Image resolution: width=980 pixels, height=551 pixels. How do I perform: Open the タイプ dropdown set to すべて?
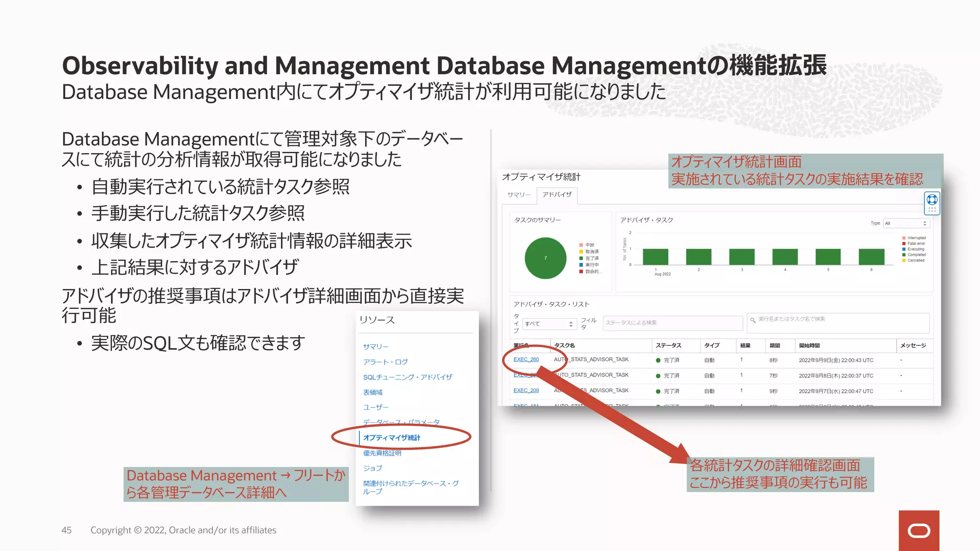pyautogui.click(x=549, y=324)
